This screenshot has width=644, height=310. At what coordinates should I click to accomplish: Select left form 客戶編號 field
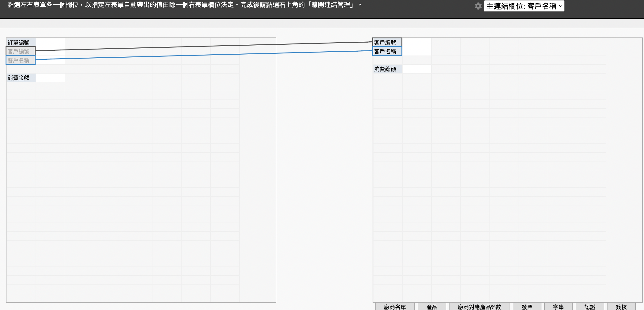[21, 51]
